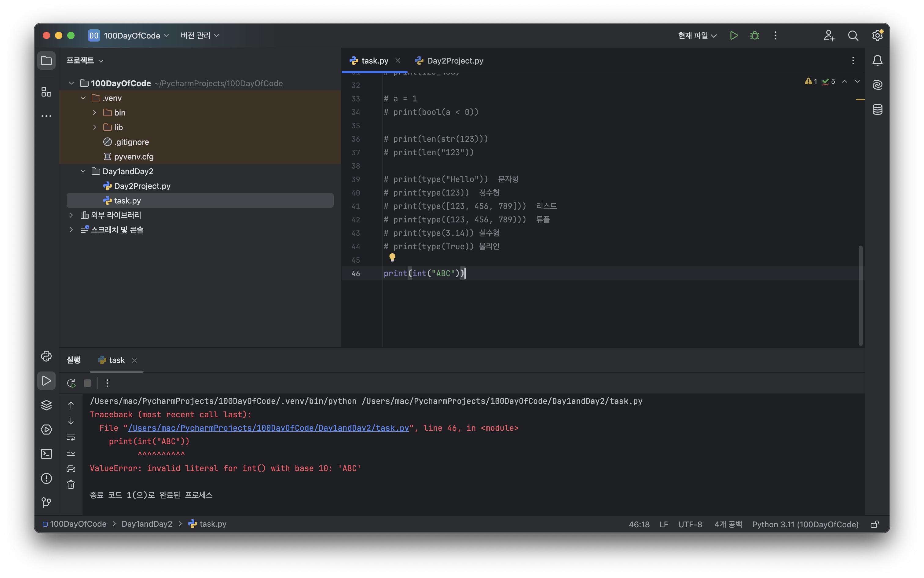
Task: Open the 버전 관리 menu
Action: [x=200, y=35]
